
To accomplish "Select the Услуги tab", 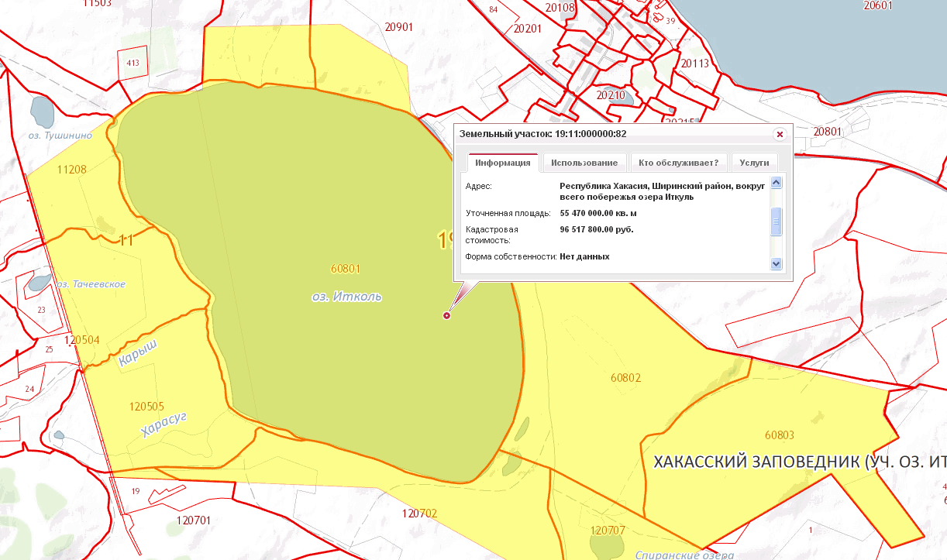I will 754,163.
